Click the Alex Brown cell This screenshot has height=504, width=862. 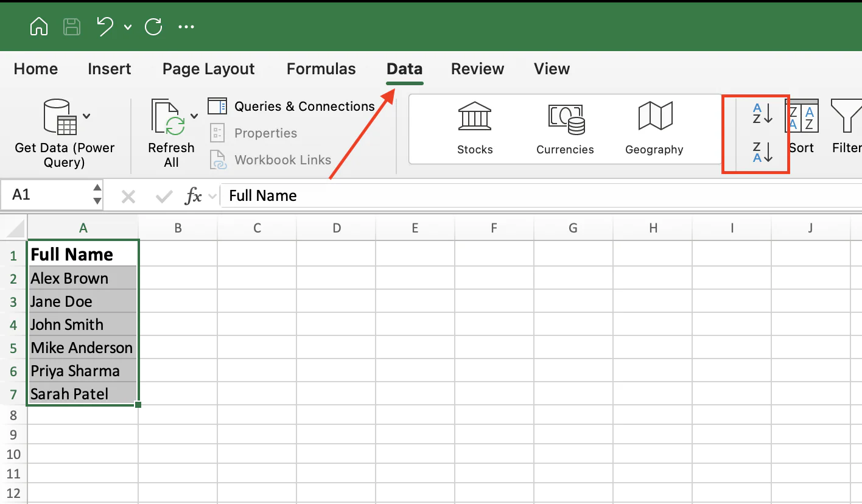[x=83, y=278]
